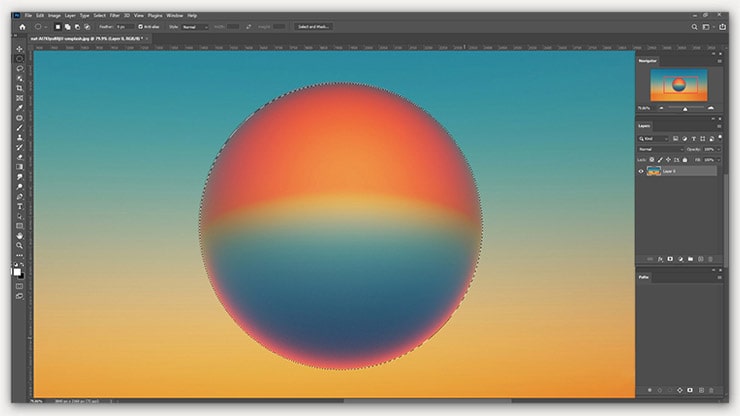This screenshot has height=416, width=740.
Task: Open the layer Kind filter dropdown
Action: pyautogui.click(x=654, y=138)
